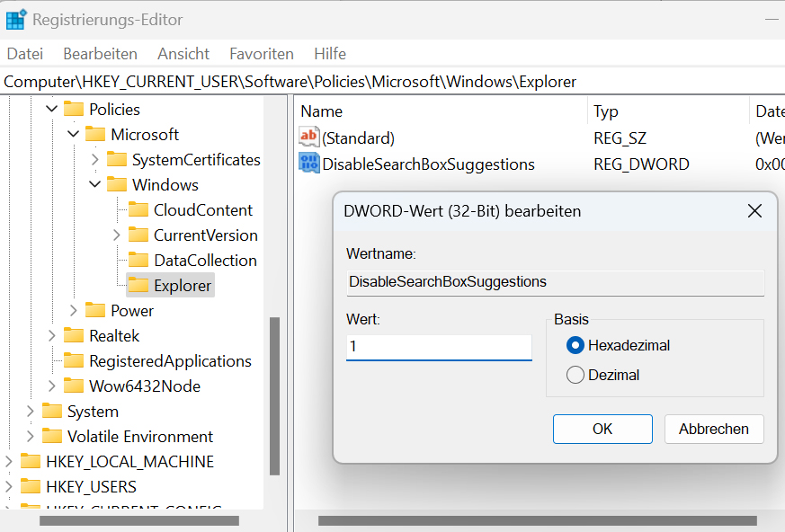Image resolution: width=785 pixels, height=532 pixels.
Task: Collapse the Microsoft tree node
Action: point(73,134)
